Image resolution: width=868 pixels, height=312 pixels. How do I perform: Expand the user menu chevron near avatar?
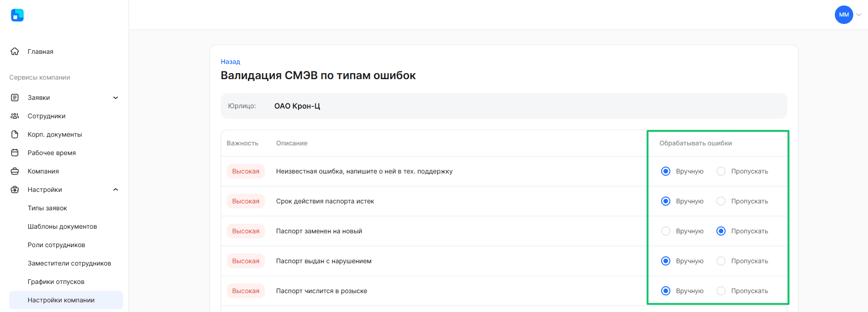point(859,15)
